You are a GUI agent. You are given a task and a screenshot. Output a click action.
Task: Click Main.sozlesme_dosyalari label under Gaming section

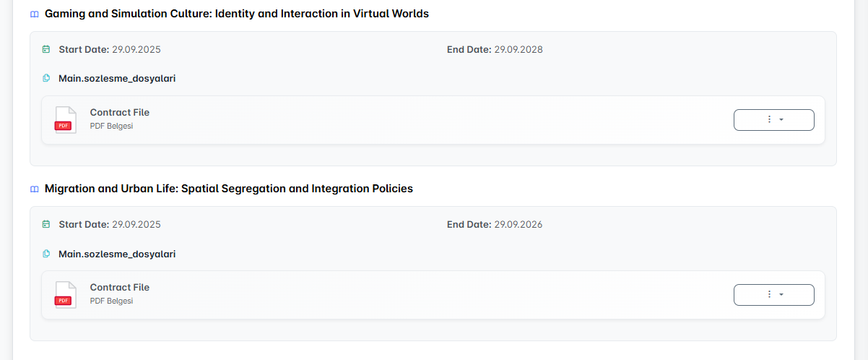click(117, 78)
